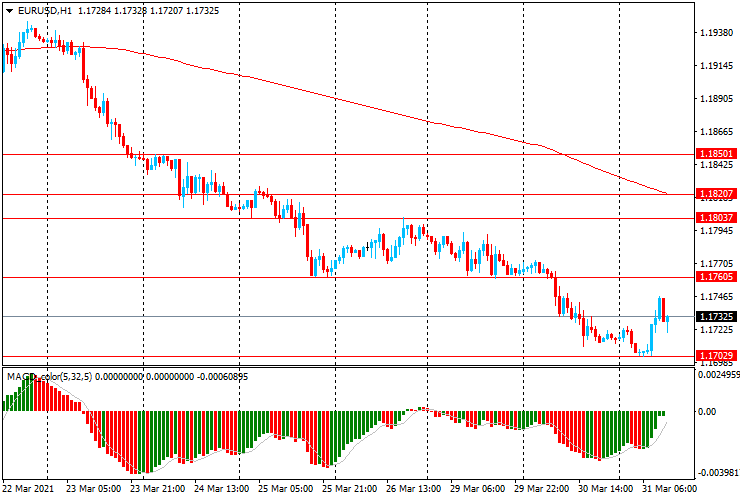Select the 1.17605 horizontal level label
This screenshot has width=740, height=500.
(x=716, y=277)
